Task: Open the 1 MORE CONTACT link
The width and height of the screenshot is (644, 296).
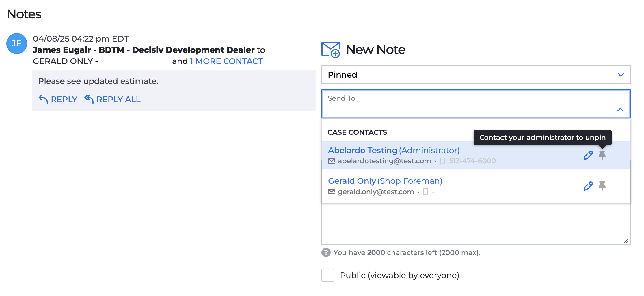Action: (226, 61)
